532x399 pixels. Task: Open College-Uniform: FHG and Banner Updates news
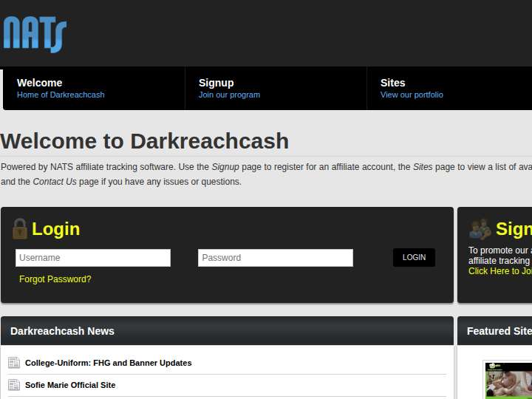pyautogui.click(x=108, y=363)
